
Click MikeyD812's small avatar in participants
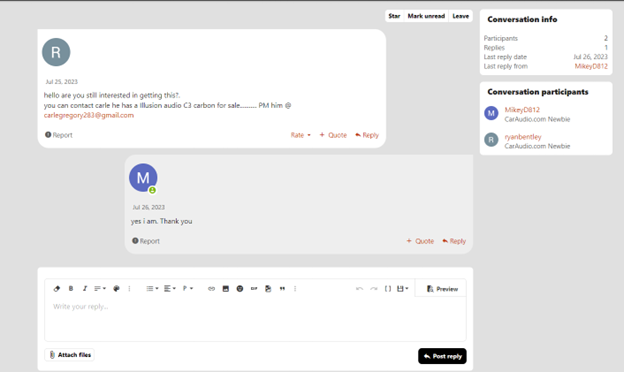point(491,113)
